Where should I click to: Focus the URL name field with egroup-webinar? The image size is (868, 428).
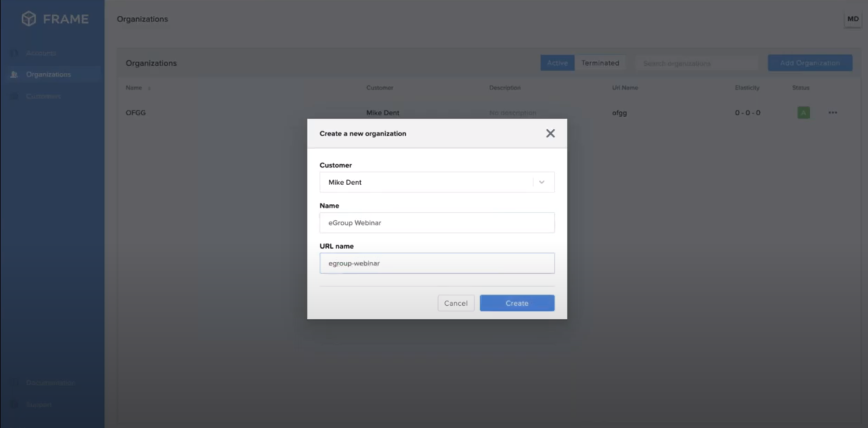[437, 263]
